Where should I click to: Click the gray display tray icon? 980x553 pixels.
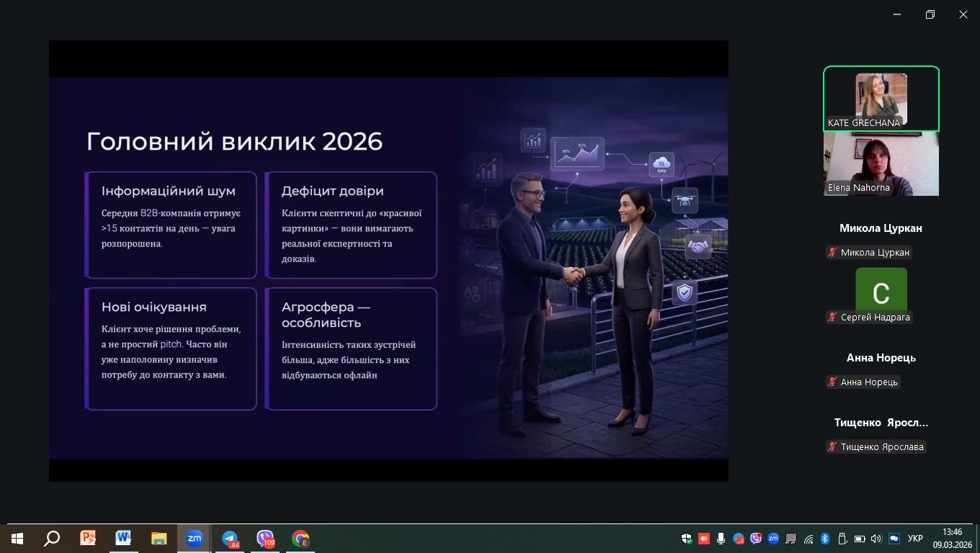point(790,539)
